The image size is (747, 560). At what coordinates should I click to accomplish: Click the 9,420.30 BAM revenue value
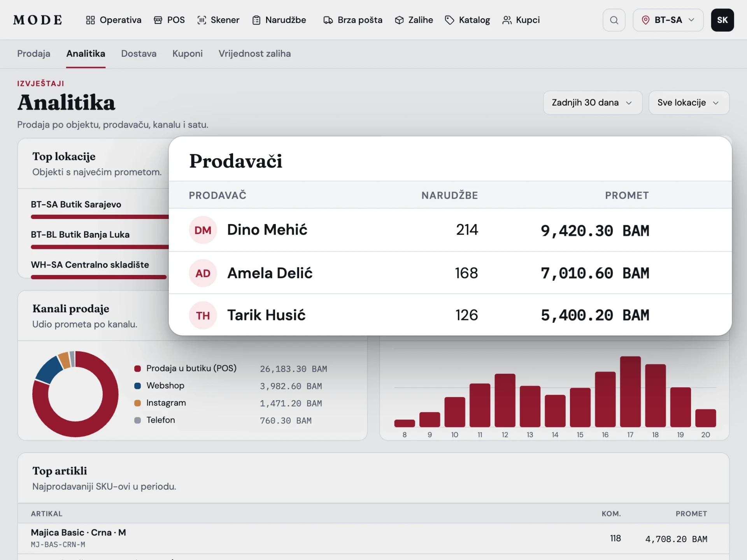coord(595,231)
